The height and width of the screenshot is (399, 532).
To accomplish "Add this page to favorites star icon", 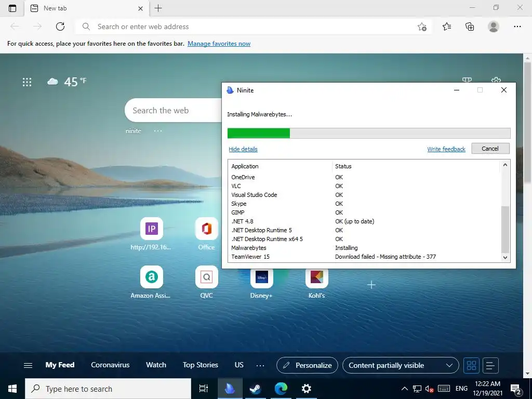I will pyautogui.click(x=422, y=26).
